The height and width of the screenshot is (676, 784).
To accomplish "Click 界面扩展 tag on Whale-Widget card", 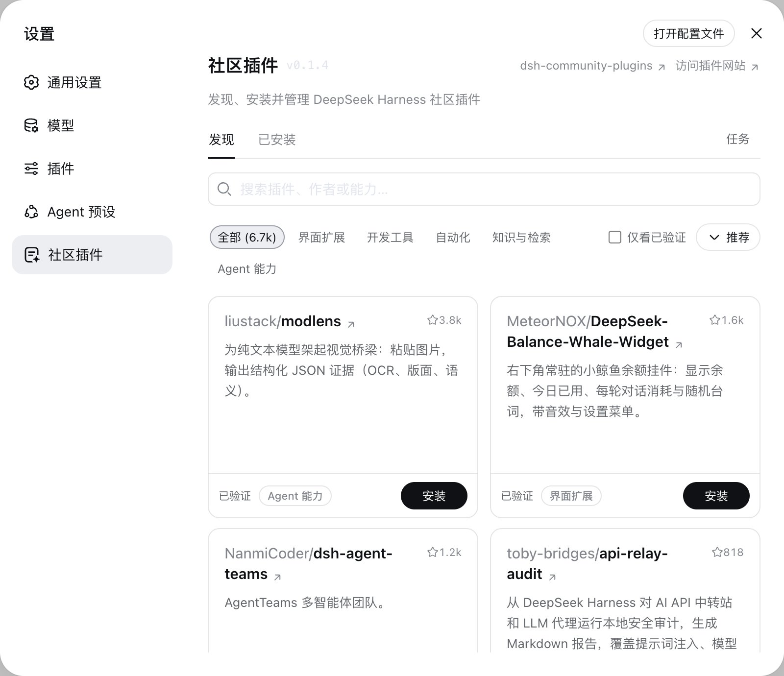I will click(571, 496).
